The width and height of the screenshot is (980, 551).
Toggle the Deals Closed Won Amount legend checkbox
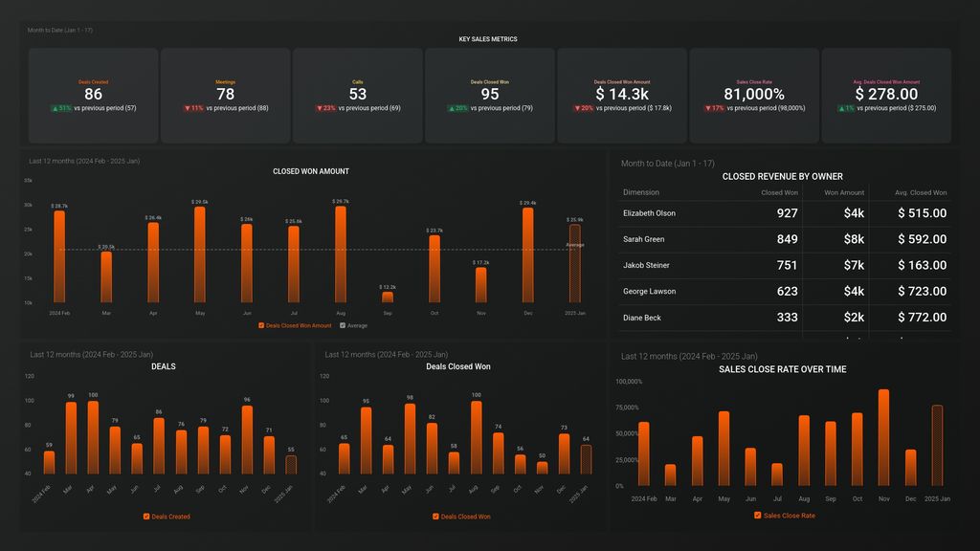pos(261,325)
